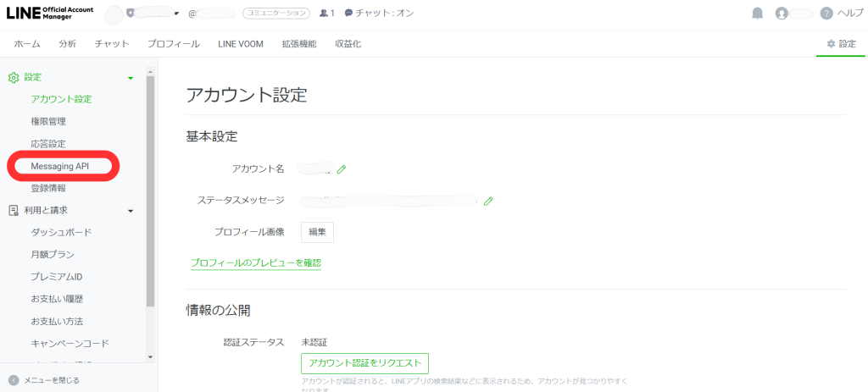Open 応答設定 in sidebar
This screenshot has height=392, width=868.
[x=48, y=144]
